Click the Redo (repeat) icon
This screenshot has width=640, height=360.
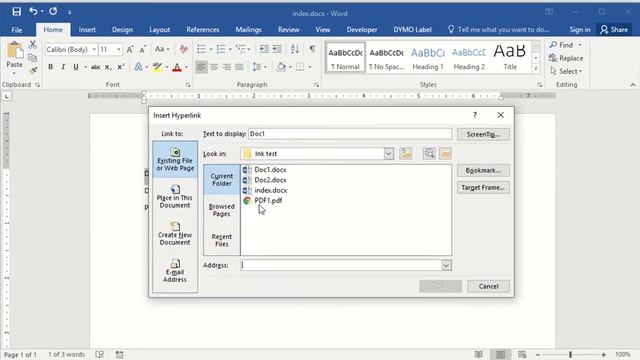pyautogui.click(x=53, y=11)
